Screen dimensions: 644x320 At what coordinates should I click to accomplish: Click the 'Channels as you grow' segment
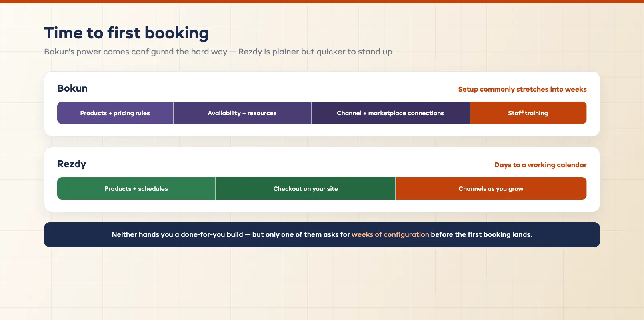click(x=491, y=188)
